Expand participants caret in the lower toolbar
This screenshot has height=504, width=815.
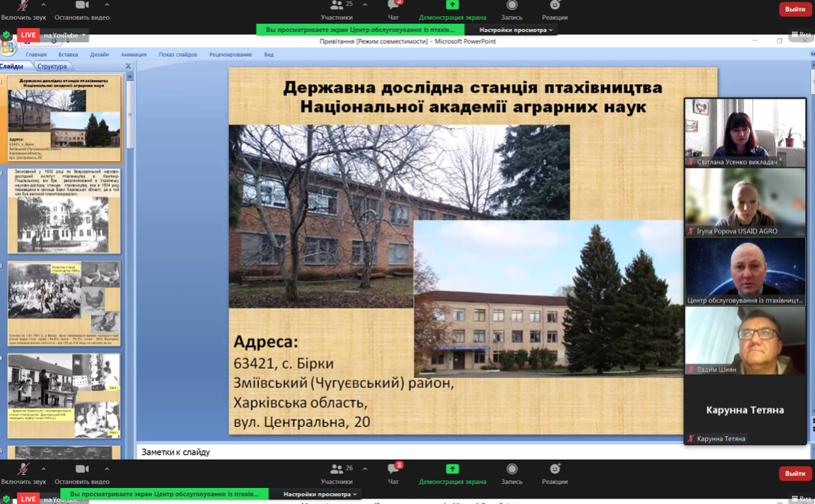(365, 469)
